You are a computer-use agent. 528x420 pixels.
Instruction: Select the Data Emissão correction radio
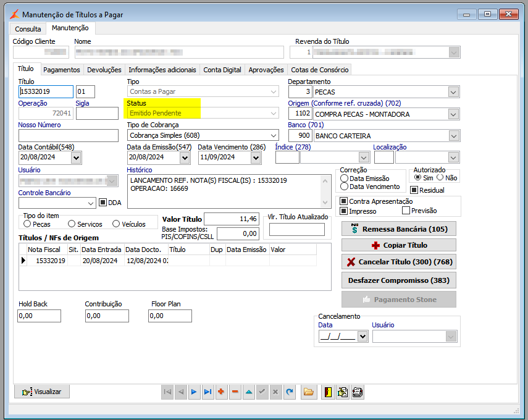click(x=344, y=178)
